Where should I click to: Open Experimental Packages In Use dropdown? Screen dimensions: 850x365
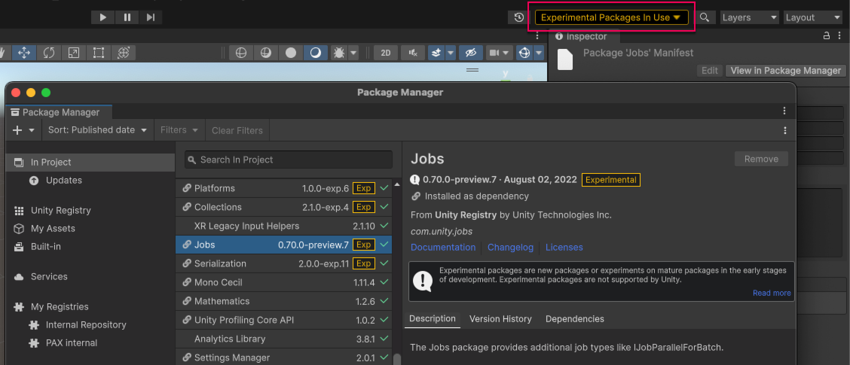tap(611, 17)
